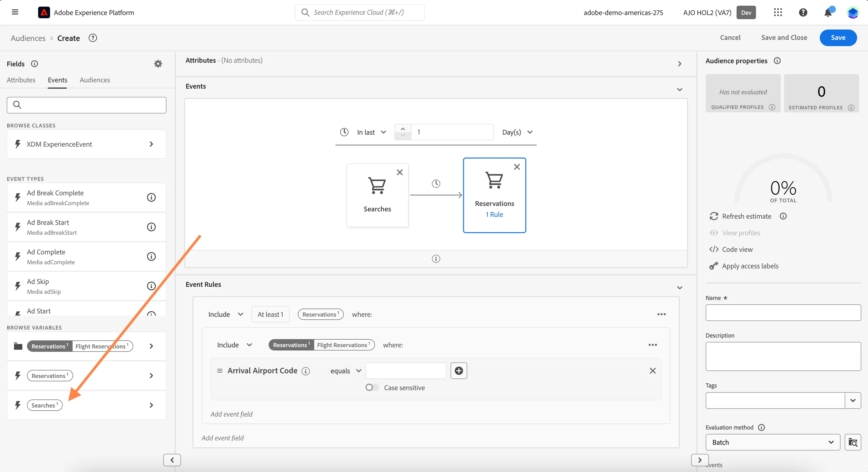
Task: Click the Fields search box
Action: pos(86,105)
